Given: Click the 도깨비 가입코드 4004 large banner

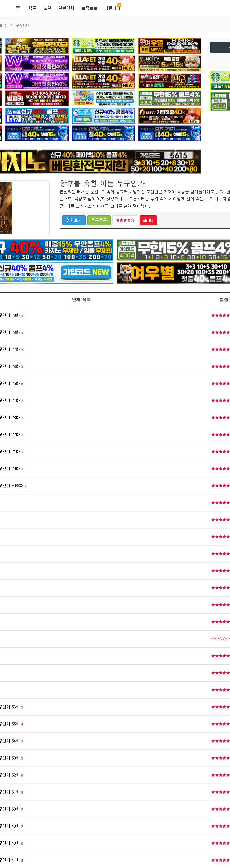Looking at the screenshot, I should coord(174,250).
